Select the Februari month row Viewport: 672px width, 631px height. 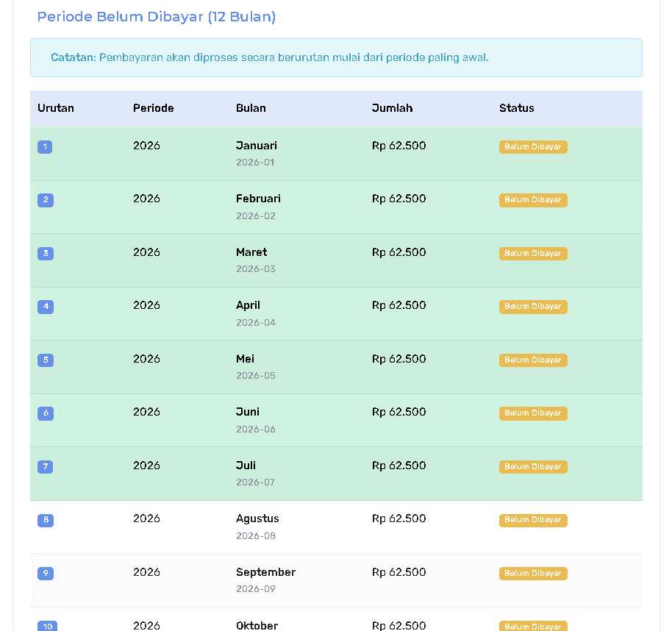pyautogui.click(x=258, y=199)
